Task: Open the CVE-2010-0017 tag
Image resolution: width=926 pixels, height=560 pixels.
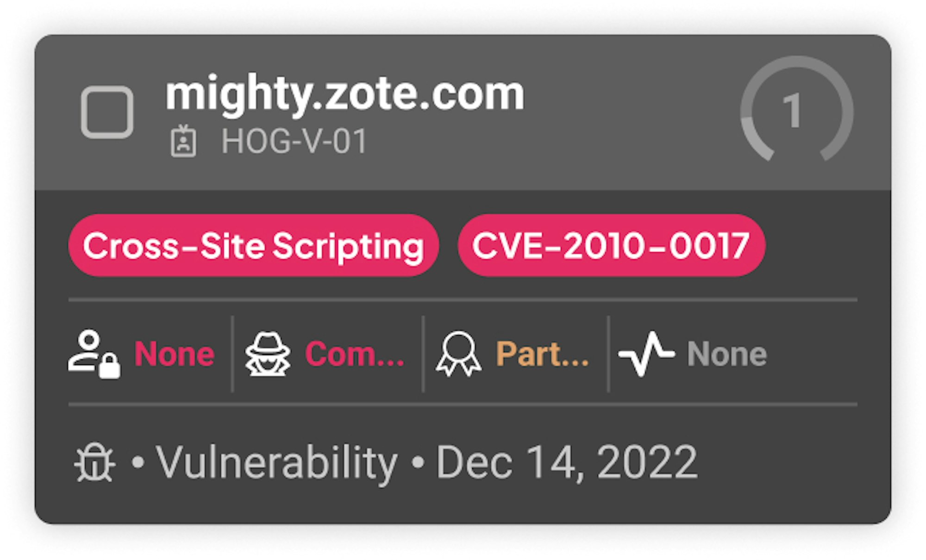Action: pos(611,245)
